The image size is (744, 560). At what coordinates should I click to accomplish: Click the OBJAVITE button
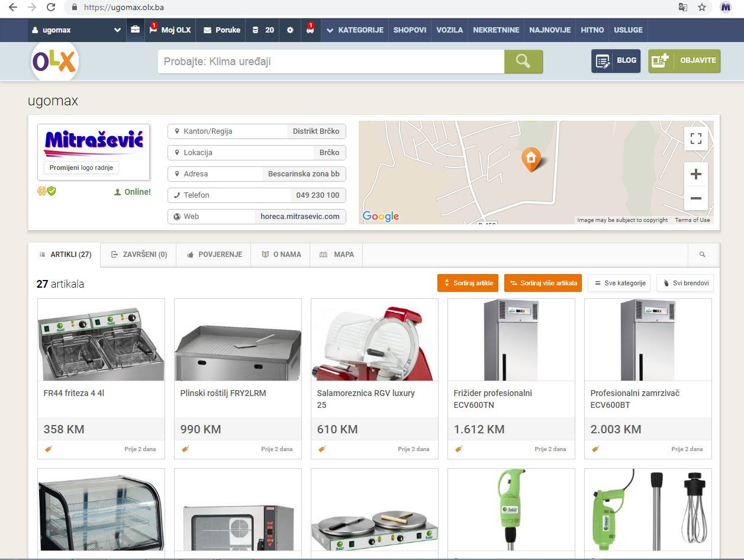684,60
